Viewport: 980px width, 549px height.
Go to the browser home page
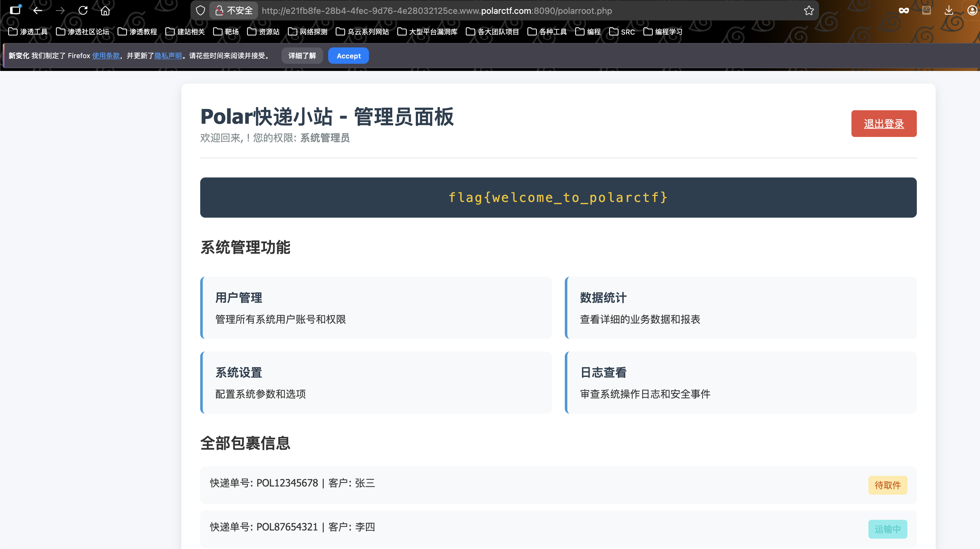click(105, 11)
